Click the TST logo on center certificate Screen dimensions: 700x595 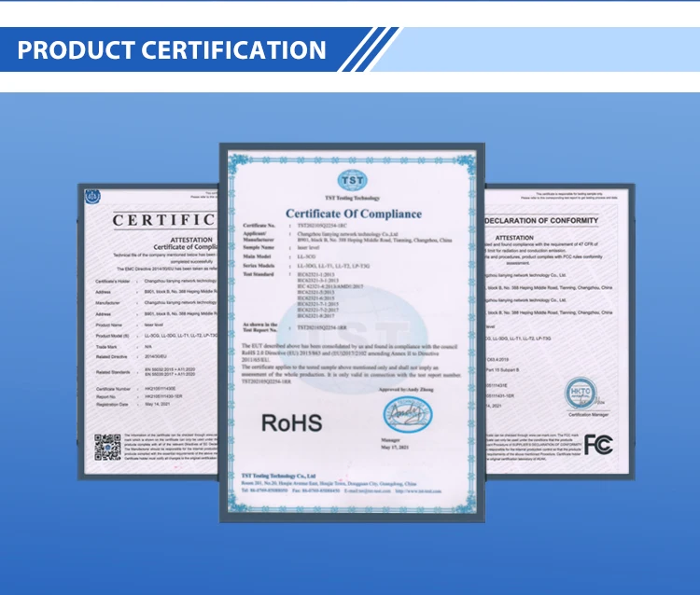pyautogui.click(x=352, y=181)
